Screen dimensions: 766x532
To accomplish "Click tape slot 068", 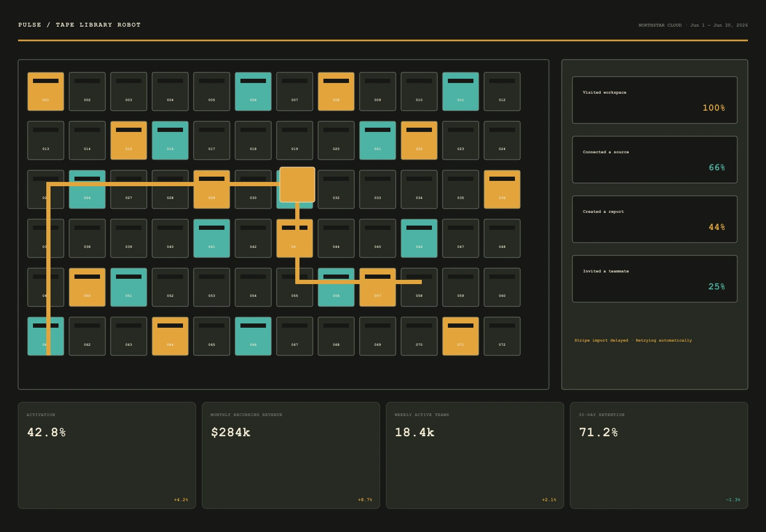I will (336, 336).
